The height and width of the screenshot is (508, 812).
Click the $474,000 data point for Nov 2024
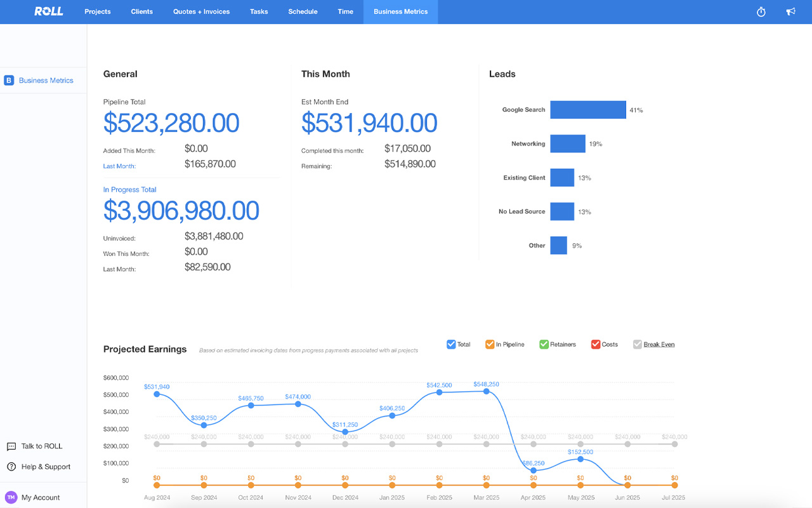[298, 404]
